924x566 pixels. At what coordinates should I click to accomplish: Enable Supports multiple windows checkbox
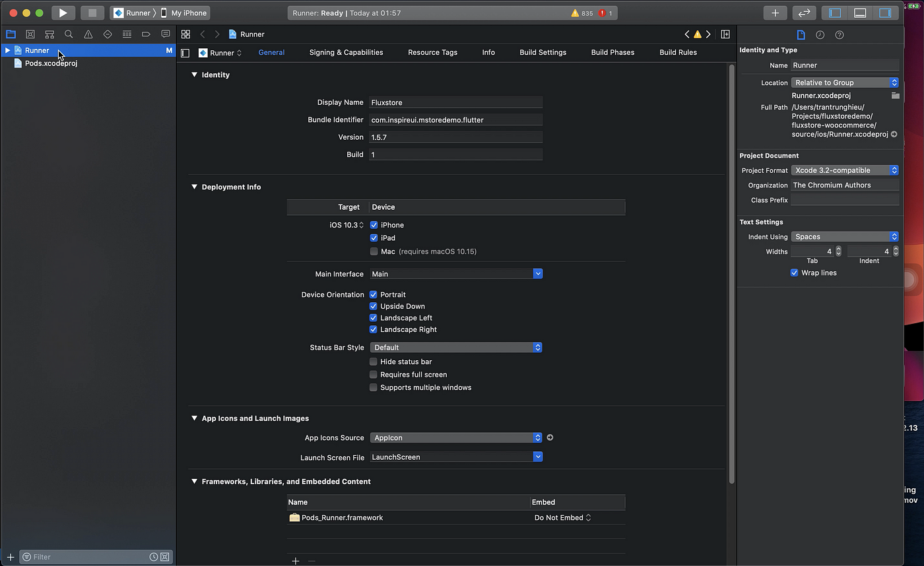tap(374, 388)
